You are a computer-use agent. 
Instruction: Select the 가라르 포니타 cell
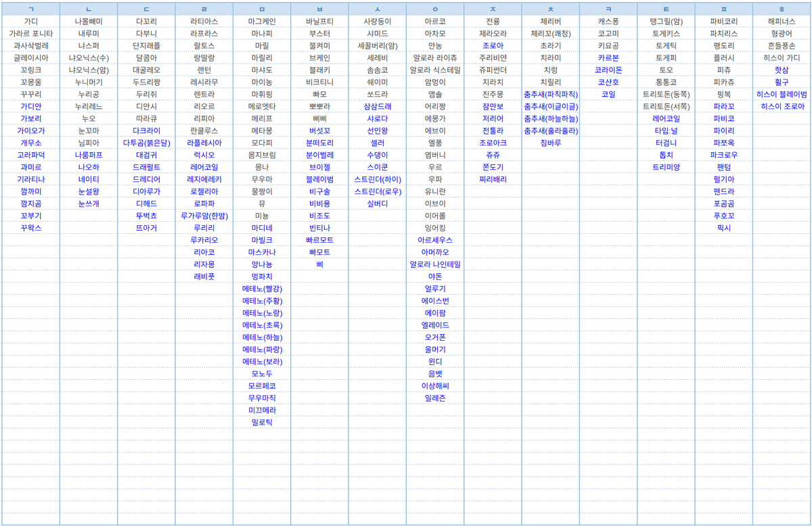tap(31, 33)
